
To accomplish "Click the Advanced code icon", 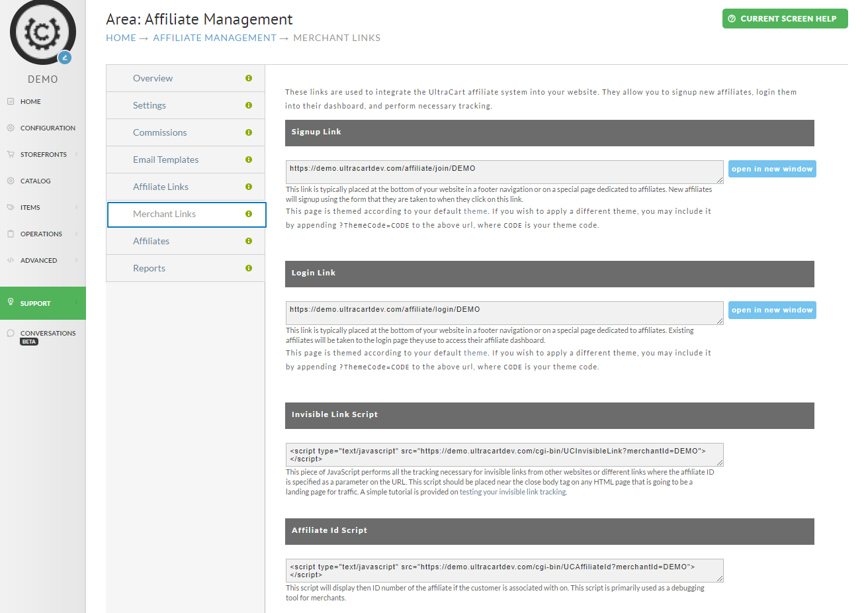I will click(x=11, y=260).
